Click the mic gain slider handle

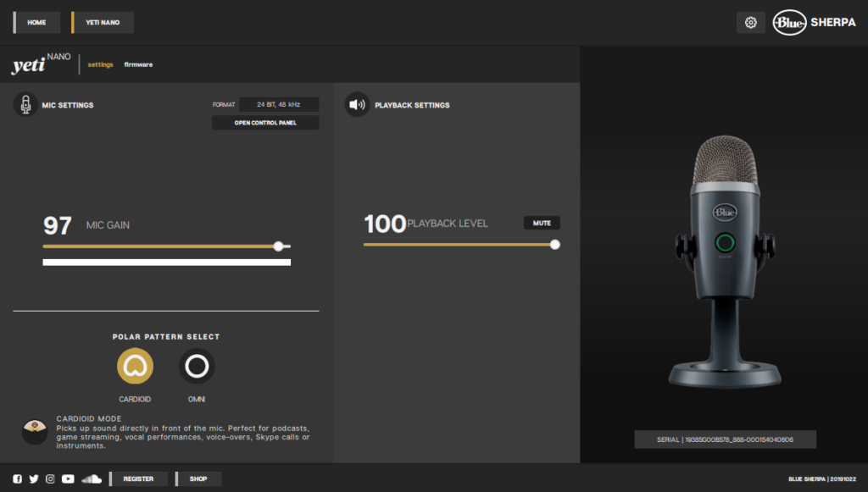click(278, 246)
